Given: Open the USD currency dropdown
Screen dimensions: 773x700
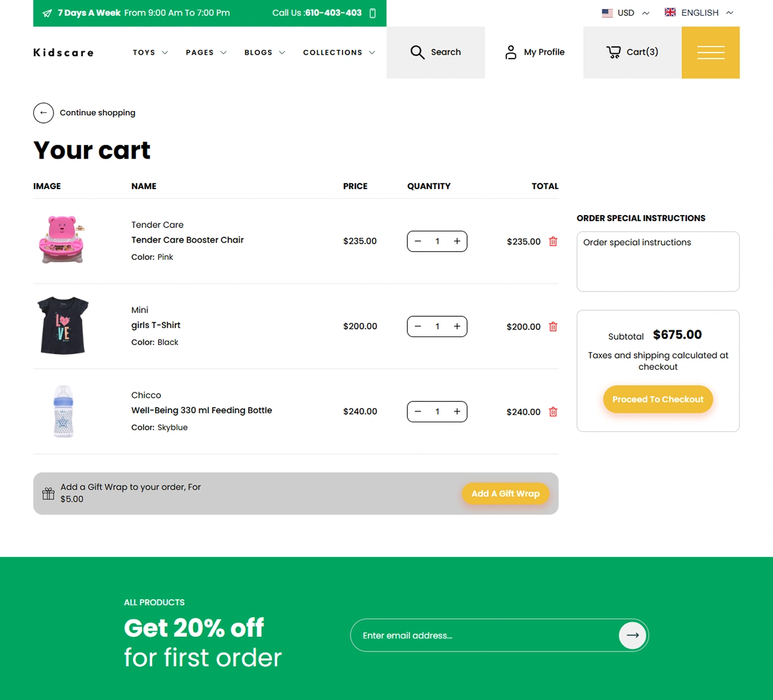Looking at the screenshot, I should click(x=626, y=12).
